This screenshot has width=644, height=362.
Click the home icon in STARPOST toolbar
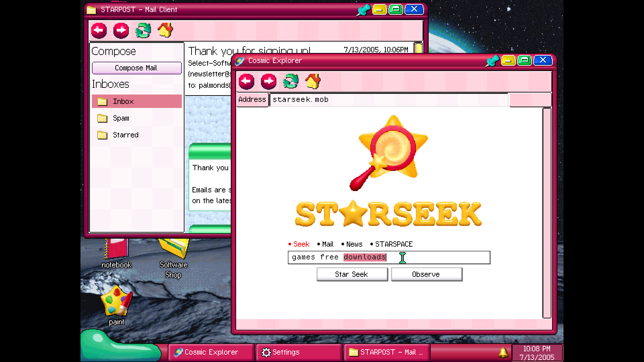(x=165, y=31)
